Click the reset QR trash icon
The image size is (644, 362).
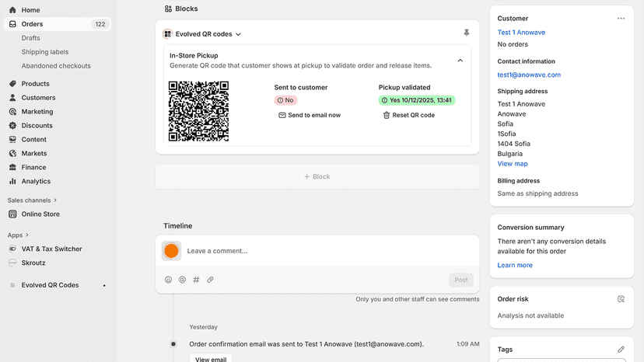click(x=387, y=115)
